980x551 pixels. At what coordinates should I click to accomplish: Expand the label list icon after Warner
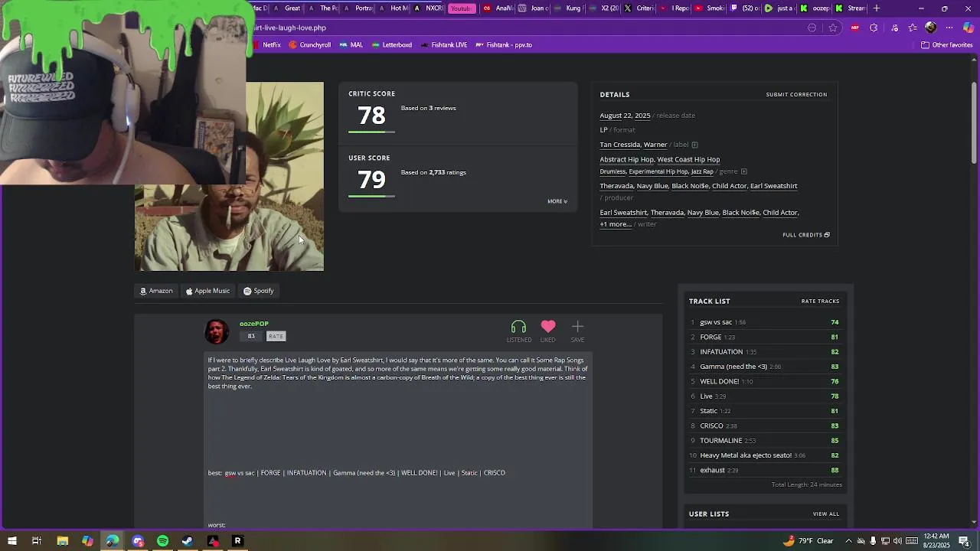click(694, 145)
